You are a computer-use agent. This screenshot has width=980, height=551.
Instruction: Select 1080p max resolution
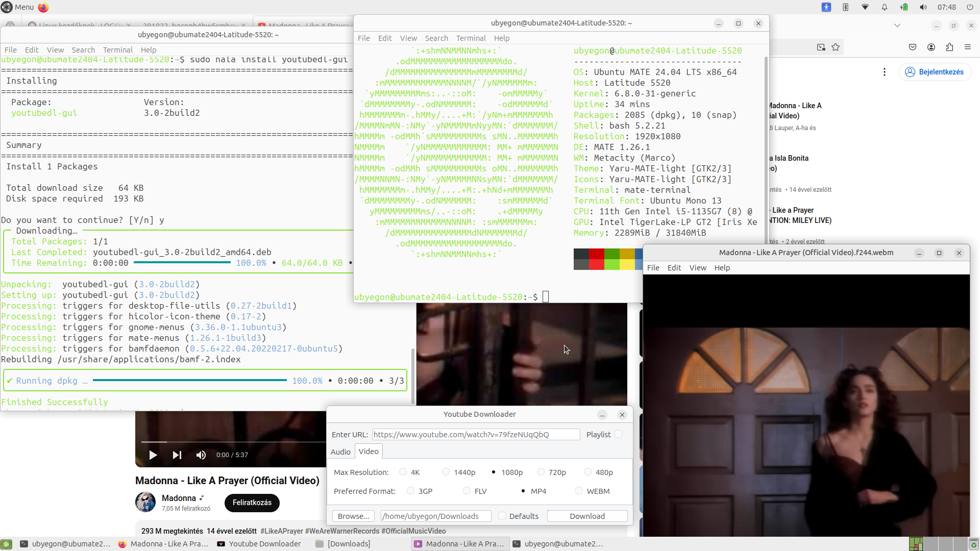pos(494,472)
